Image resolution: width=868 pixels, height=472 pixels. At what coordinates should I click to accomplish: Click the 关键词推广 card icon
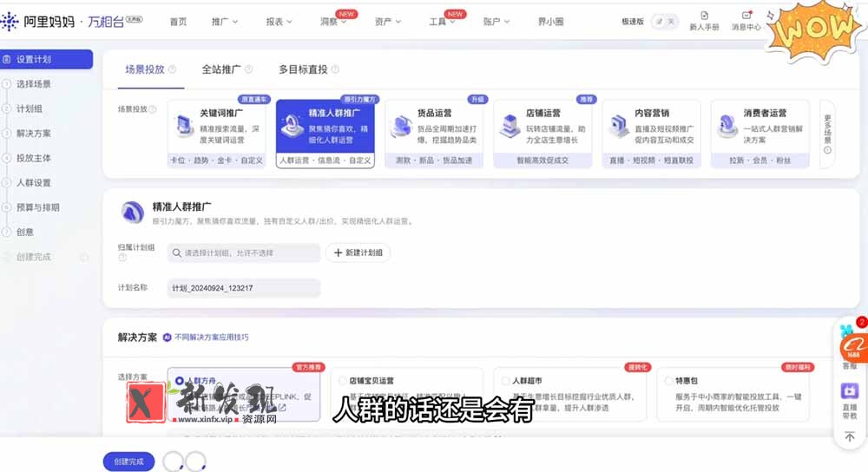[x=183, y=126]
